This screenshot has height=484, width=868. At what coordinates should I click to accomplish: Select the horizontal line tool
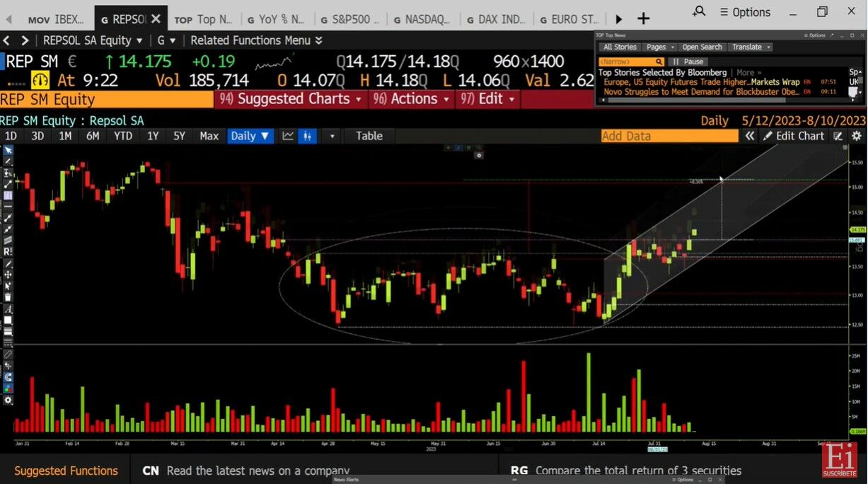tap(8, 205)
